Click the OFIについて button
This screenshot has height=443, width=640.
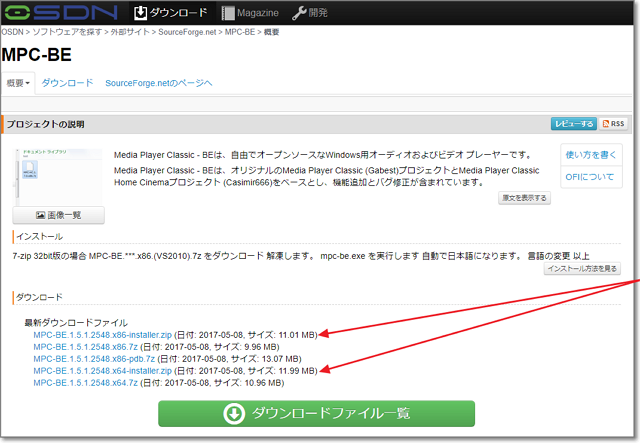click(x=592, y=179)
